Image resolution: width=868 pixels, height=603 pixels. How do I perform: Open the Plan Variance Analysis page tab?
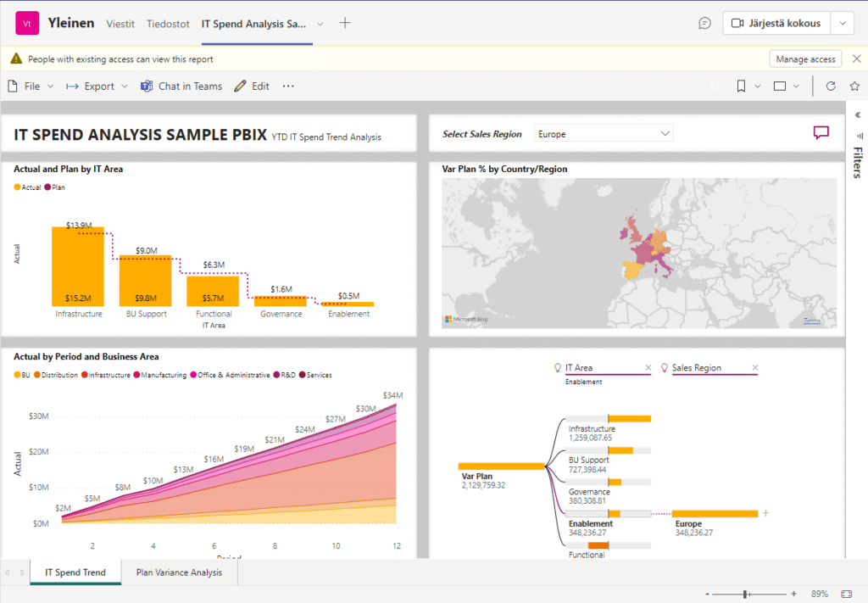pyautogui.click(x=180, y=572)
